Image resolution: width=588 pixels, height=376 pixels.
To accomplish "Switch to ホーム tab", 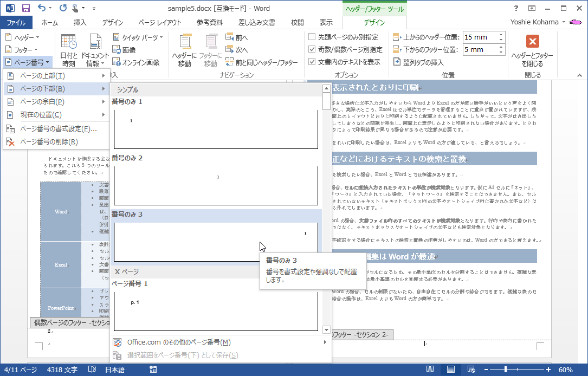I will 49,23.
